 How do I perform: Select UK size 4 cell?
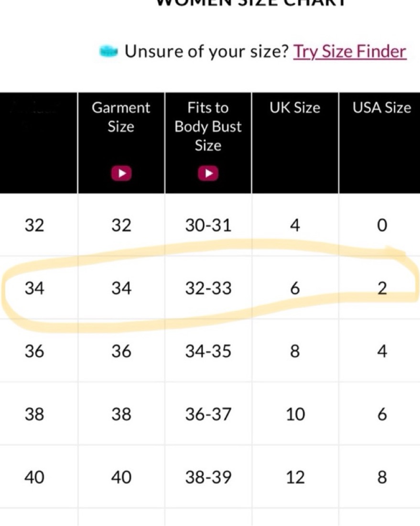click(x=295, y=225)
